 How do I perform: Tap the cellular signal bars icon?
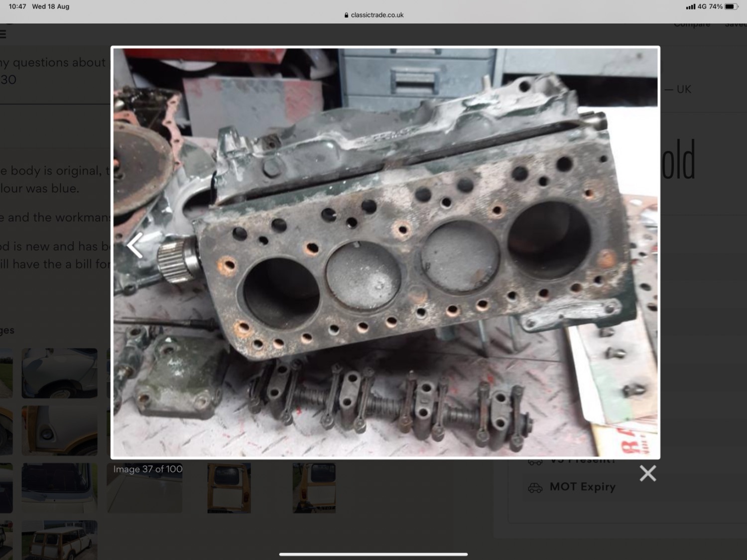coord(690,6)
